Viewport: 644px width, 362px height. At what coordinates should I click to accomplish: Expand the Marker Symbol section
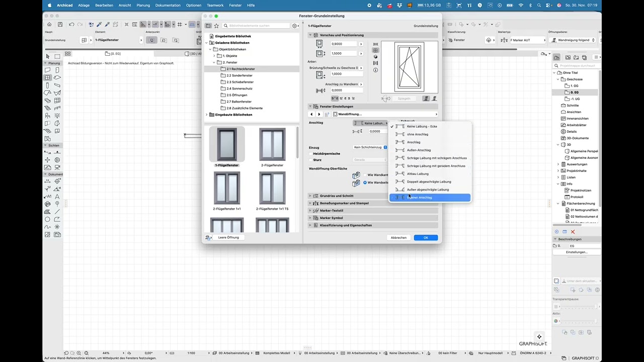click(310, 218)
